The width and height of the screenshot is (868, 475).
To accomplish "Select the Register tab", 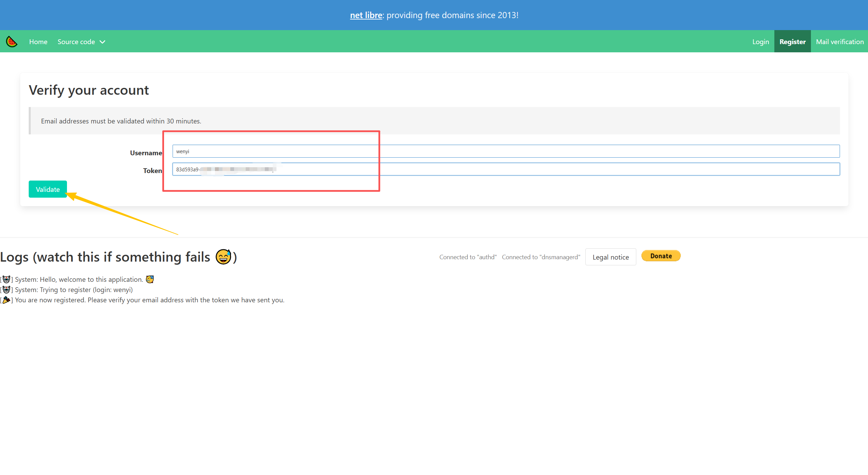I will [792, 42].
